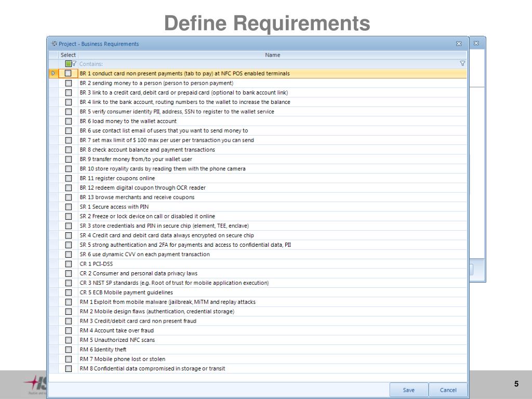Sort by the Name column header
532x399 pixels.
(x=272, y=55)
